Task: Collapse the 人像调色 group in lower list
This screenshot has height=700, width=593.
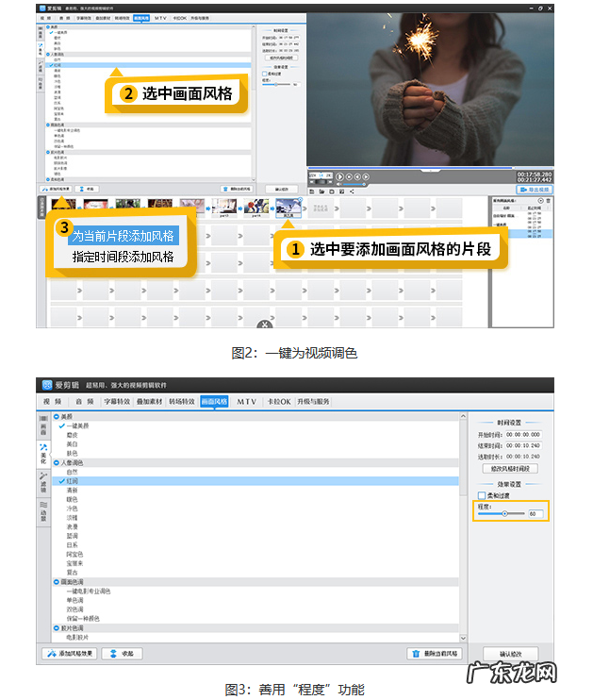Action: [57, 463]
